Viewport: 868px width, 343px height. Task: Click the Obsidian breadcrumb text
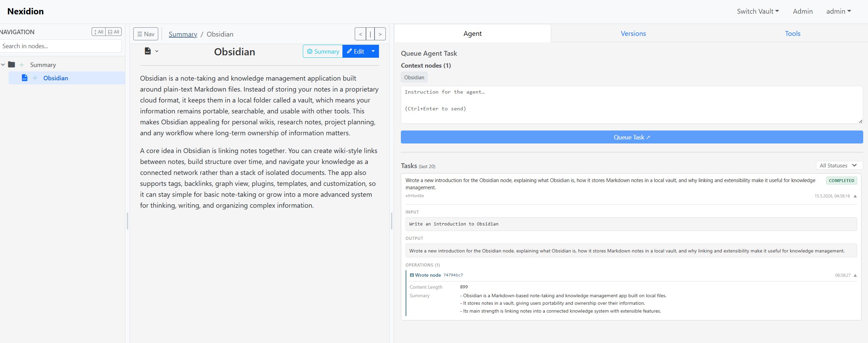[220, 34]
